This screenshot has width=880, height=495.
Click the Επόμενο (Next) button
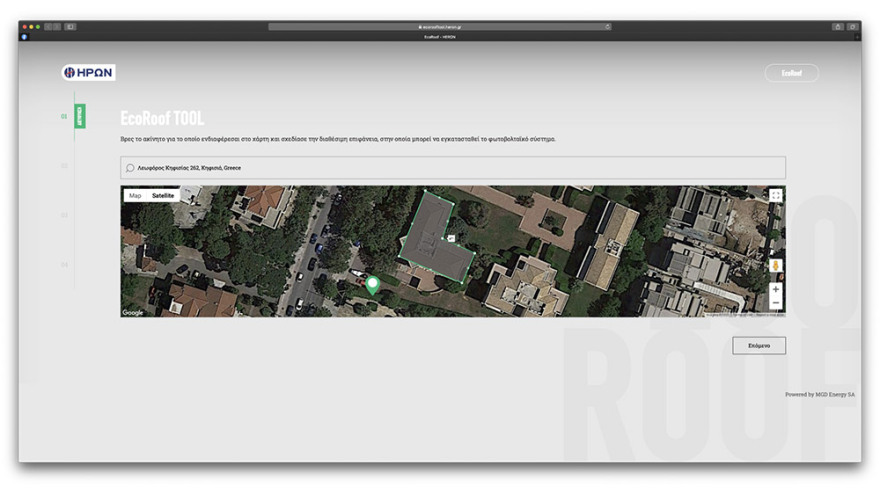pyautogui.click(x=758, y=345)
